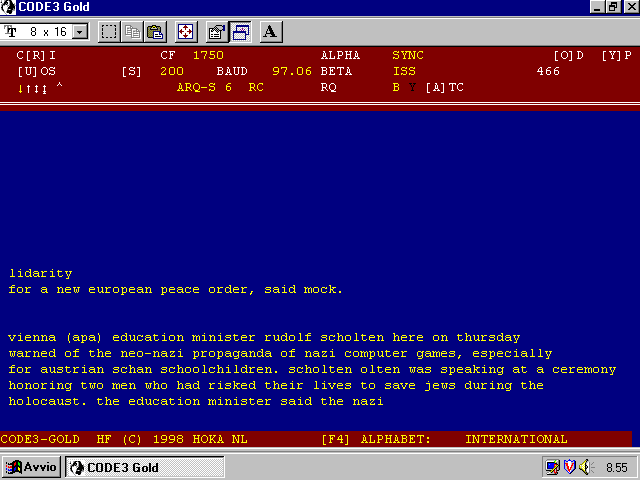Click the Paste clipboard toolbar icon
The width and height of the screenshot is (640, 480).
(x=154, y=32)
